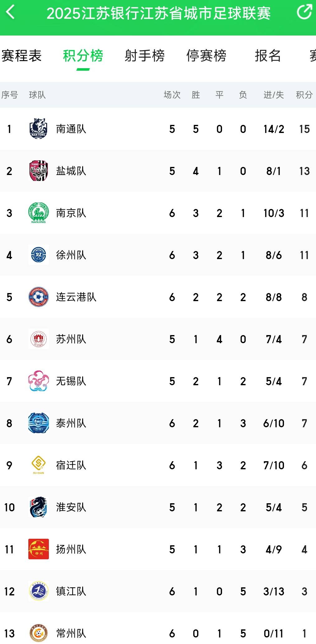Open the 徐州队 team logo

(x=38, y=255)
